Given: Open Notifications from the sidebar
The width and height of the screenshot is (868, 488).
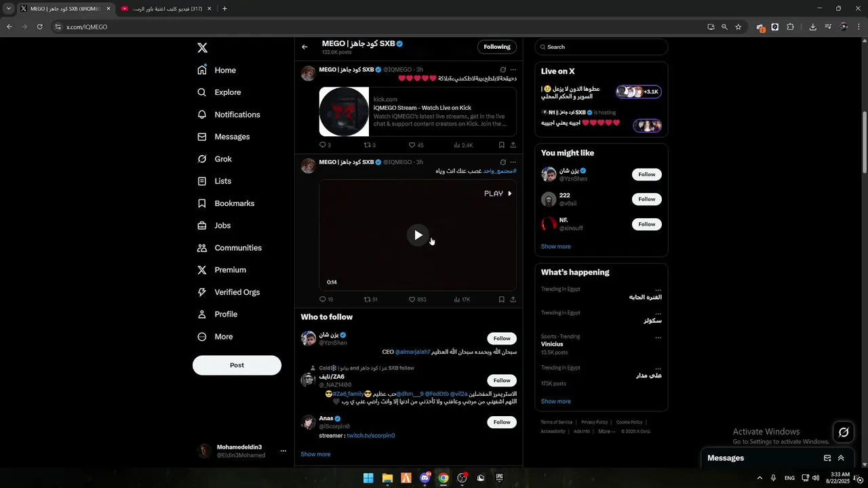Looking at the screenshot, I should click(x=229, y=115).
